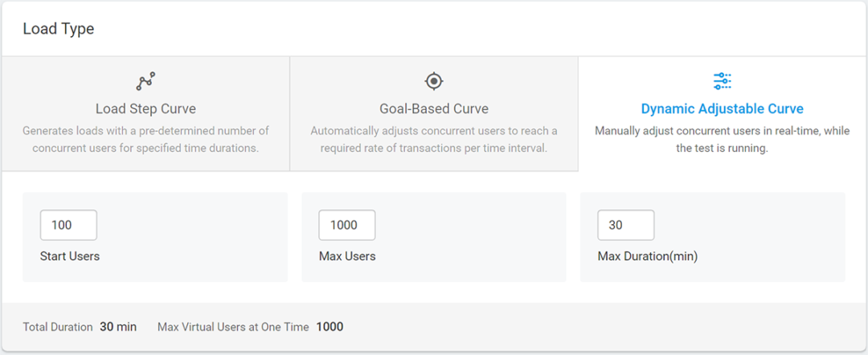
Task: Select the Load Step Curve title
Action: 145,108
